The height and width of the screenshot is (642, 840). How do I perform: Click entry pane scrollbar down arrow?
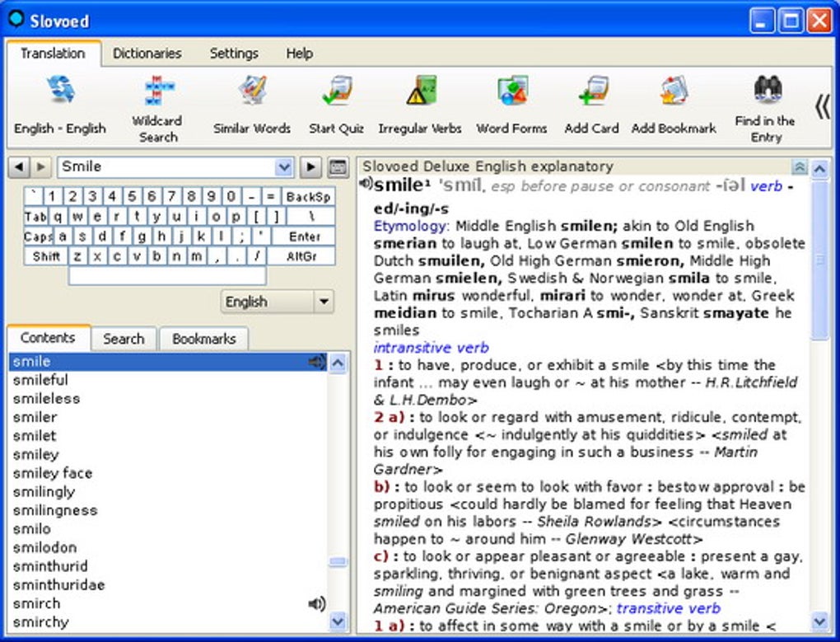click(820, 621)
